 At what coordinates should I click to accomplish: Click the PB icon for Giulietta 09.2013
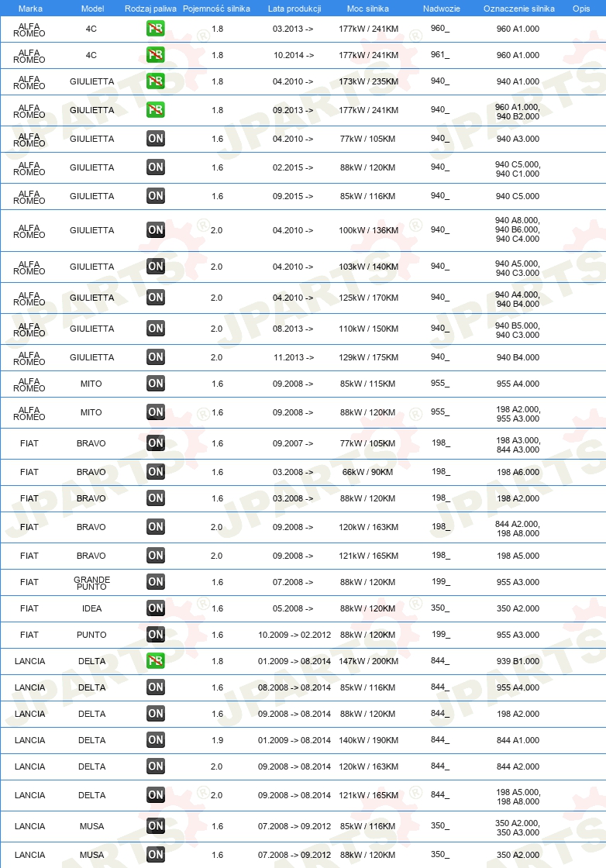156,109
